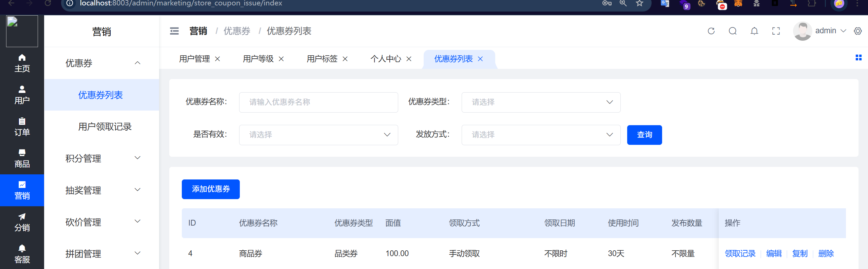Collapse the 优惠券 menu group
The width and height of the screenshot is (868, 269).
pyautogui.click(x=102, y=63)
